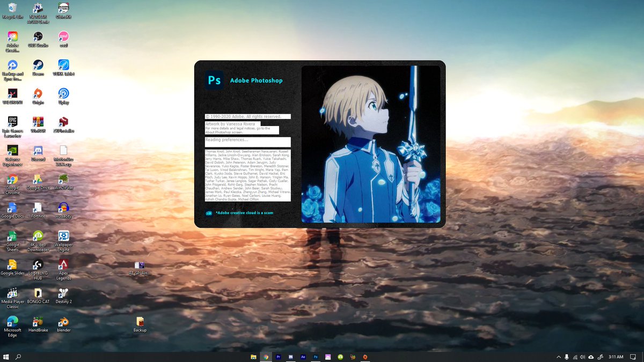Launch Wallpaper Engine shortcut
The width and height of the screenshot is (644, 362).
click(63, 236)
